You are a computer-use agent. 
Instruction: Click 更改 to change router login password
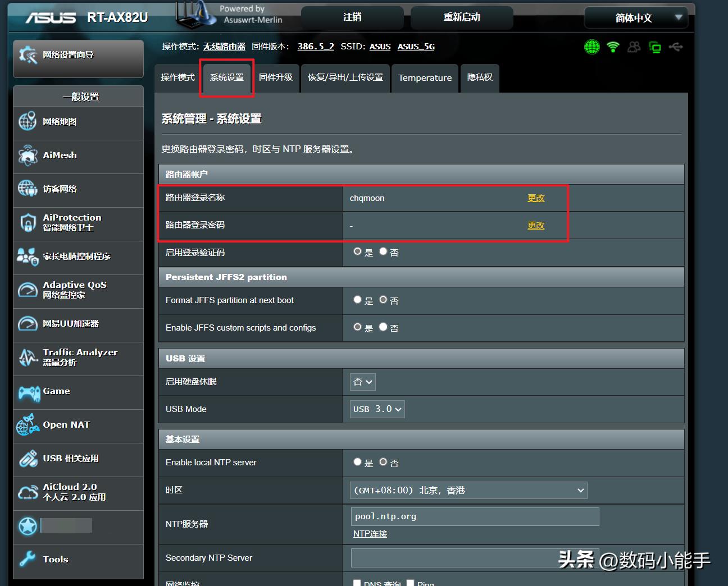coord(536,225)
